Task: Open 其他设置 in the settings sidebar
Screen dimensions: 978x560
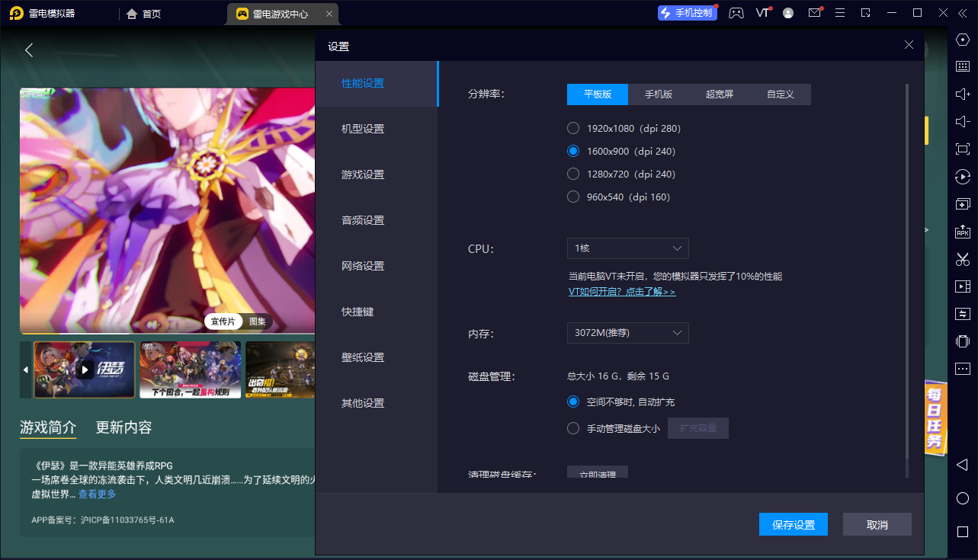Action: pos(377,403)
